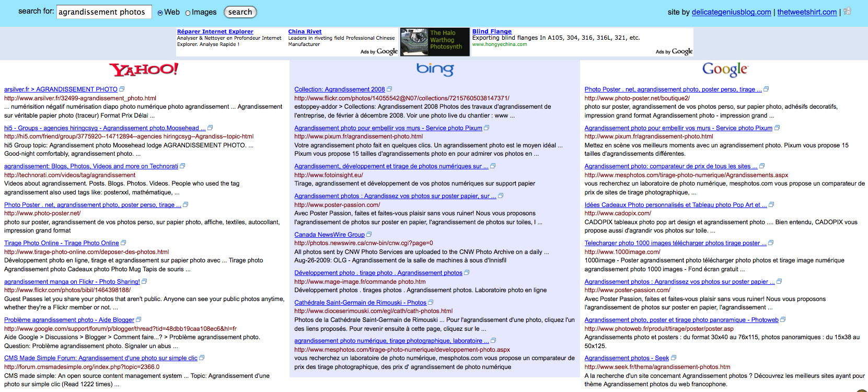Click http://technorati.com/videos/tag/agrandissement URL text
Viewport: 868px width, 392px height.
click(x=70, y=175)
